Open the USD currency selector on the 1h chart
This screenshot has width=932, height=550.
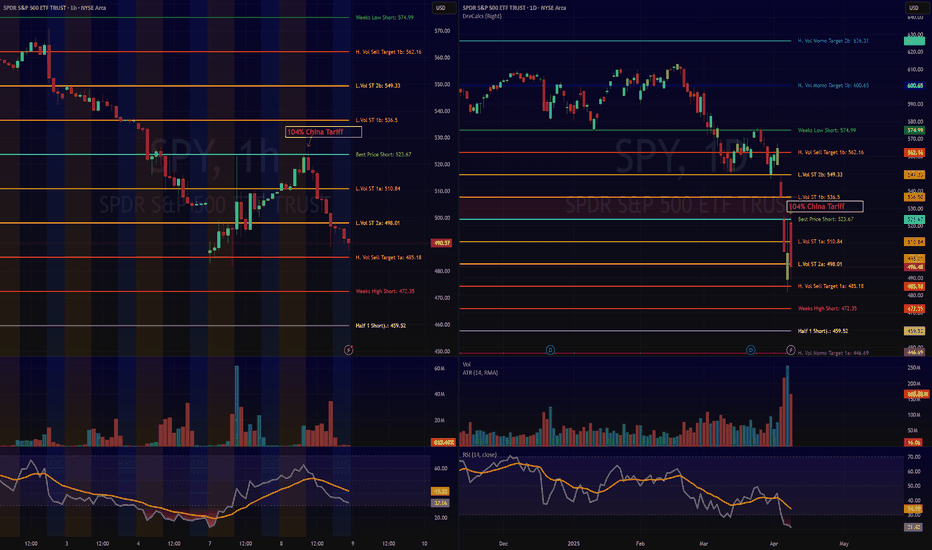click(443, 8)
